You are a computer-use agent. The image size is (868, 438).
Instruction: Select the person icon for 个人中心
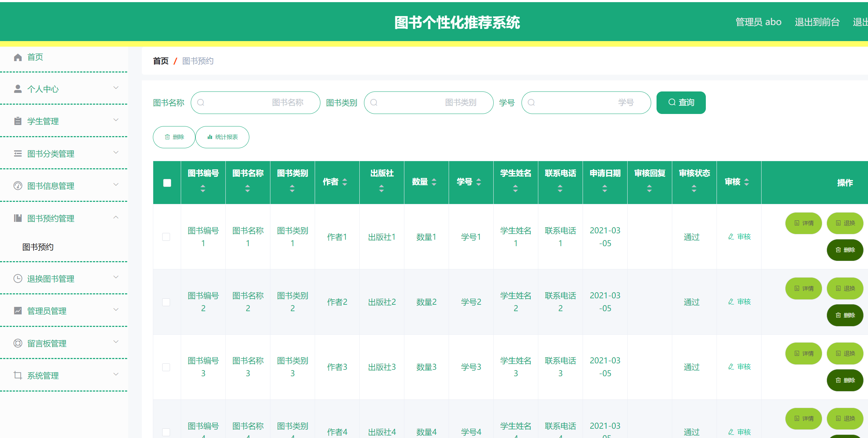(x=18, y=88)
